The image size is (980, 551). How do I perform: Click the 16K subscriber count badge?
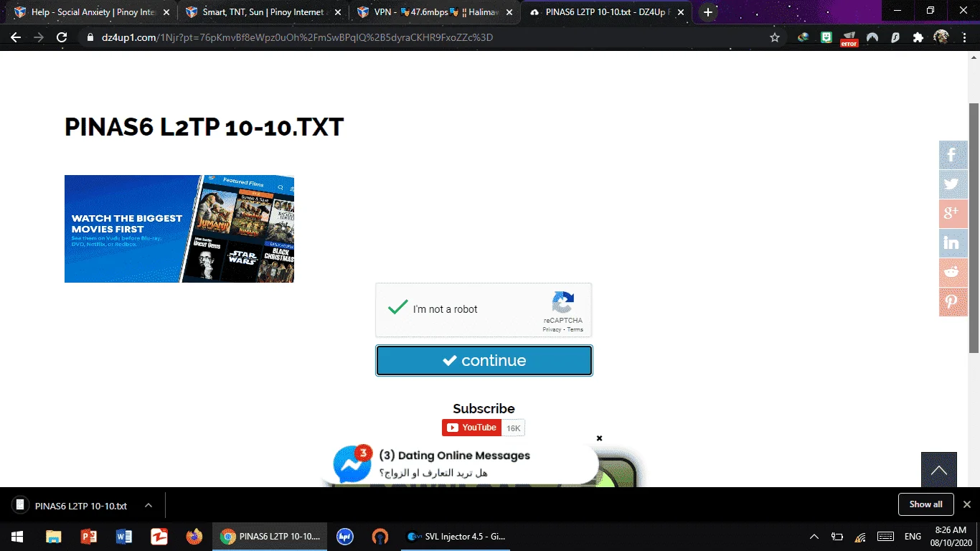coord(514,428)
